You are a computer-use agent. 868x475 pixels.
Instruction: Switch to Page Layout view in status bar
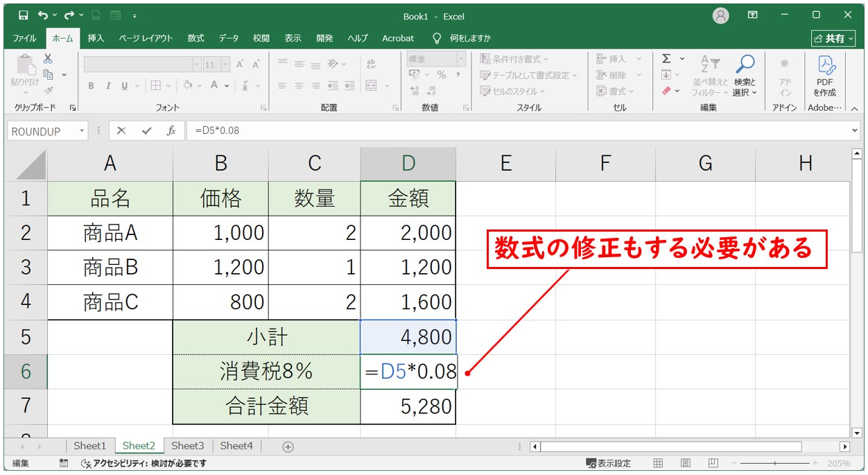click(686, 463)
